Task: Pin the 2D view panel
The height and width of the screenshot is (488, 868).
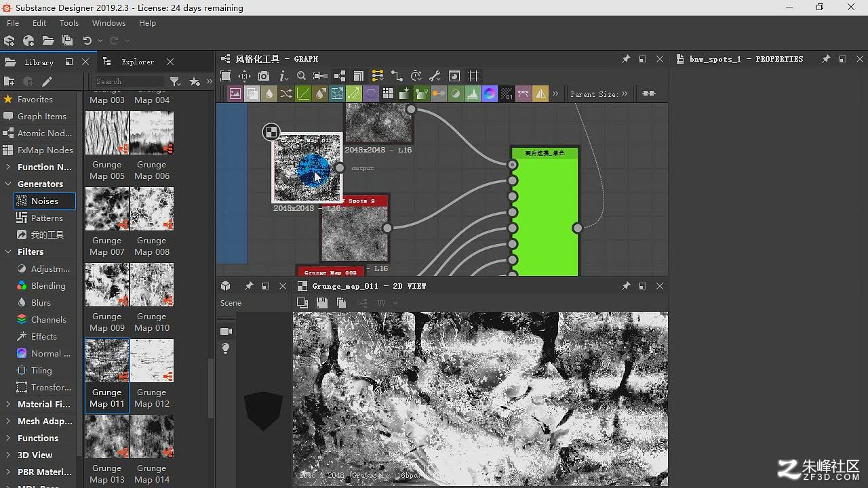Action: point(626,286)
